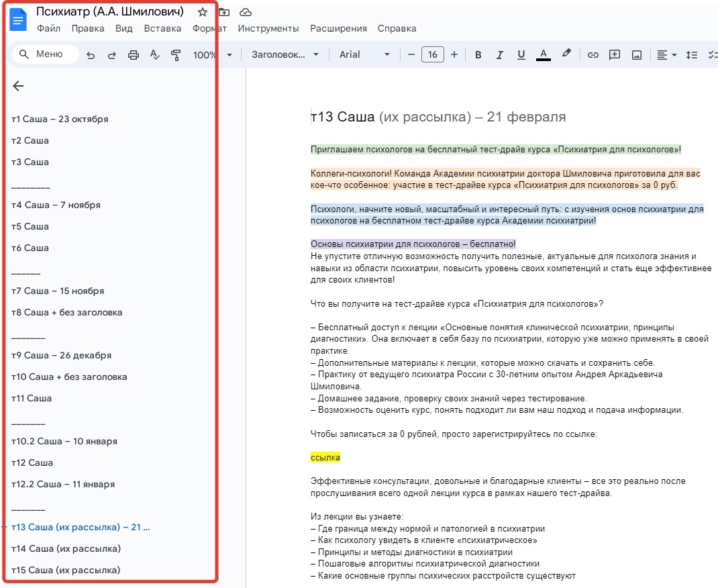Go to outline item т3 Саша
Viewport: 718px width, 588px height.
pyautogui.click(x=30, y=162)
